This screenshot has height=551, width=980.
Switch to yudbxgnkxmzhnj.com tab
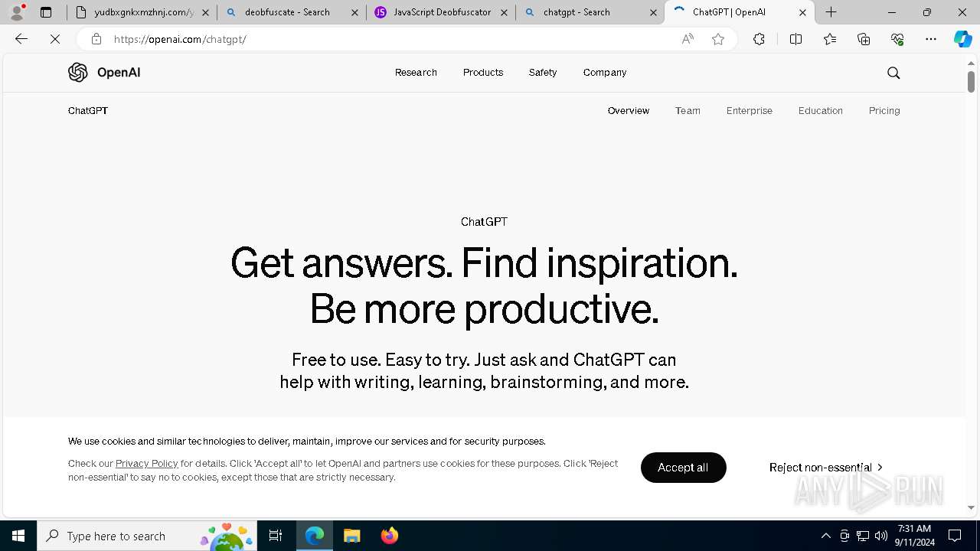point(142,12)
